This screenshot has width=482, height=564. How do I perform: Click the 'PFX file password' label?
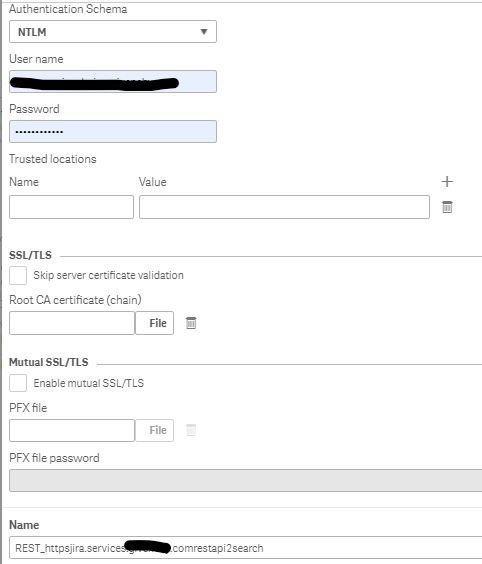click(54, 458)
